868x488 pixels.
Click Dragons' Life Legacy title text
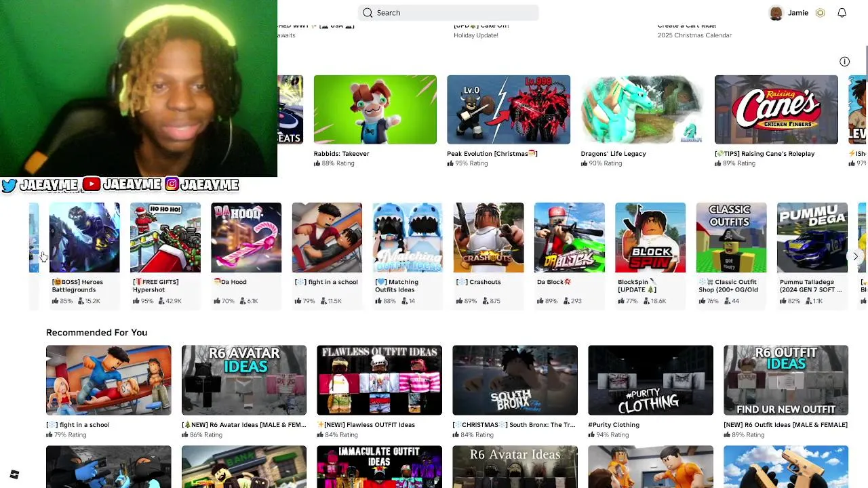click(613, 154)
